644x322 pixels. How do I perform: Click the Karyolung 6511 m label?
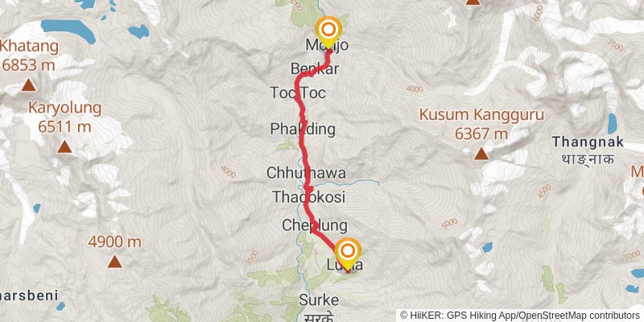tap(64, 118)
